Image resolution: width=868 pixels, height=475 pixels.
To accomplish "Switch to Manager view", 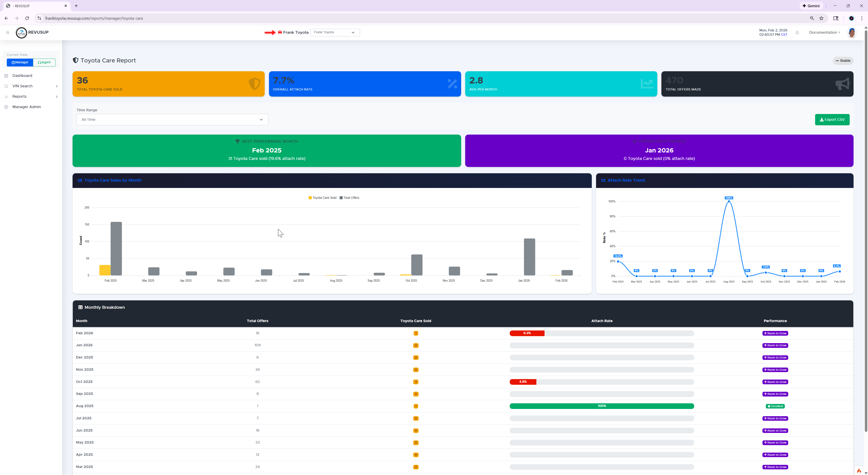I will pyautogui.click(x=20, y=62).
